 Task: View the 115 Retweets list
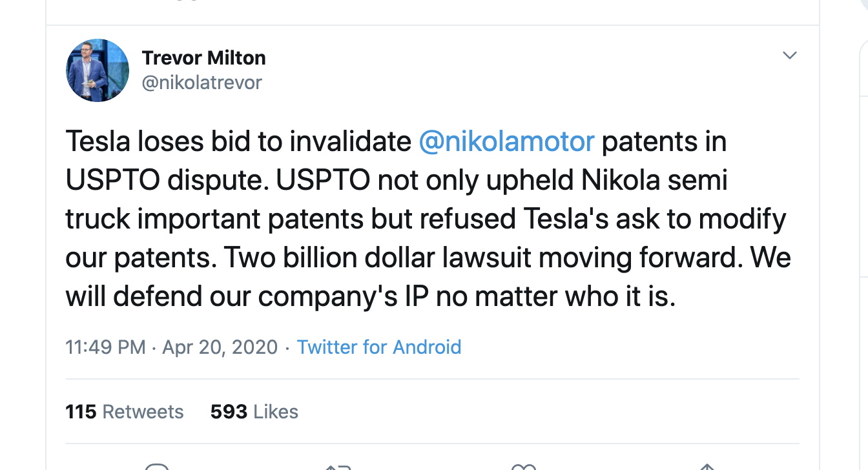click(125, 412)
